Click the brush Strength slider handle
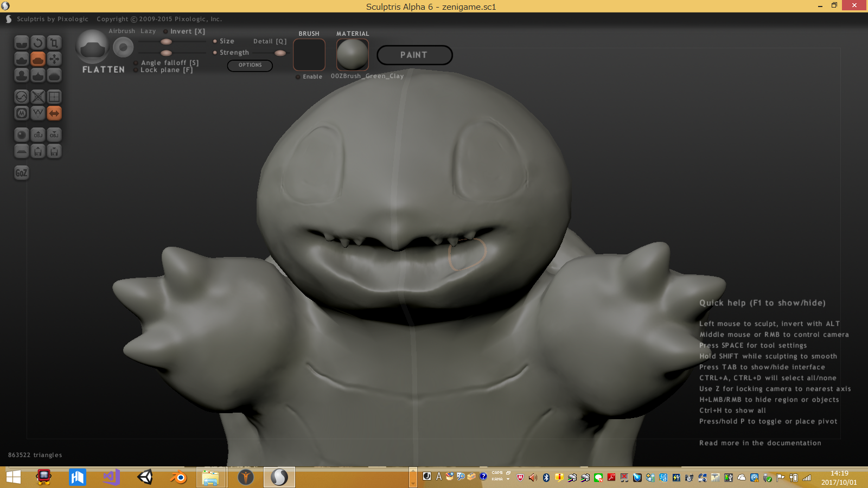This screenshot has height=488, width=868. (x=167, y=53)
